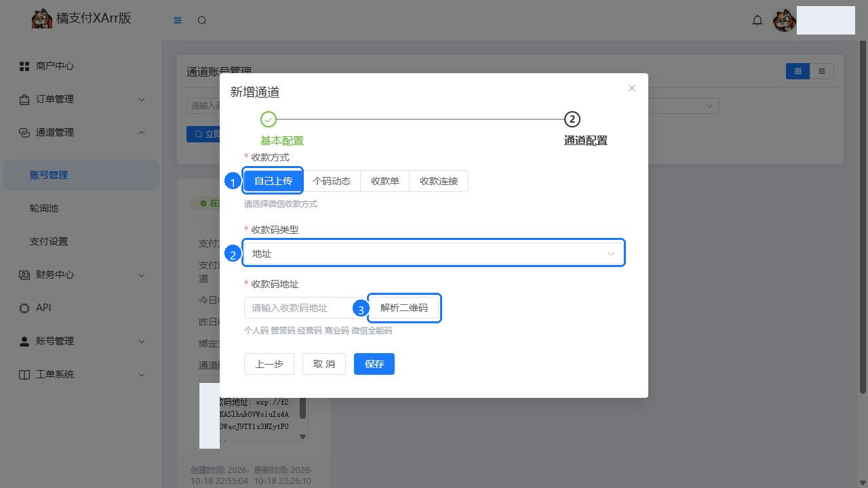This screenshot has height=488, width=868.
Task: Click the 商户中心 grid icon
Action: [x=24, y=66]
